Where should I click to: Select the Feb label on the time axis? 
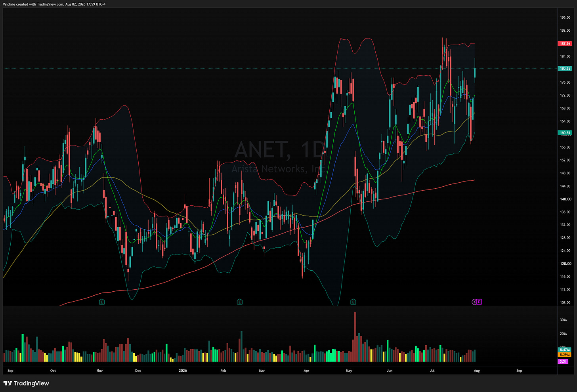(x=223, y=371)
